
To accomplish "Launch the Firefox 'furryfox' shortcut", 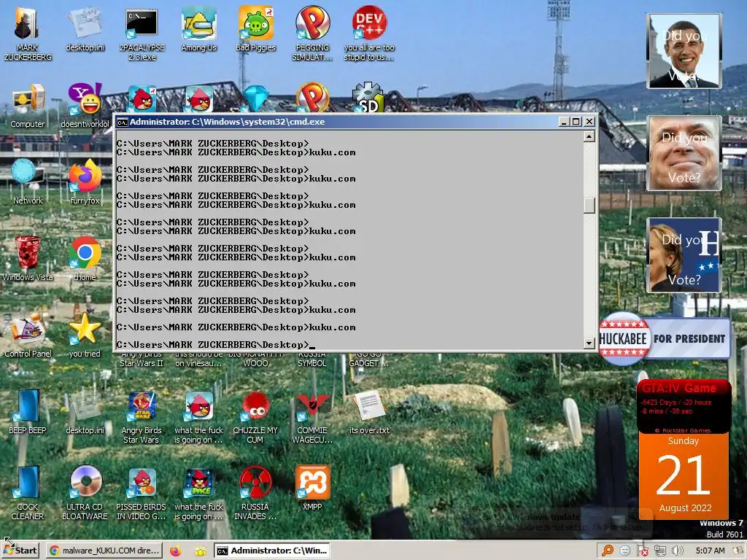I will pyautogui.click(x=85, y=182).
